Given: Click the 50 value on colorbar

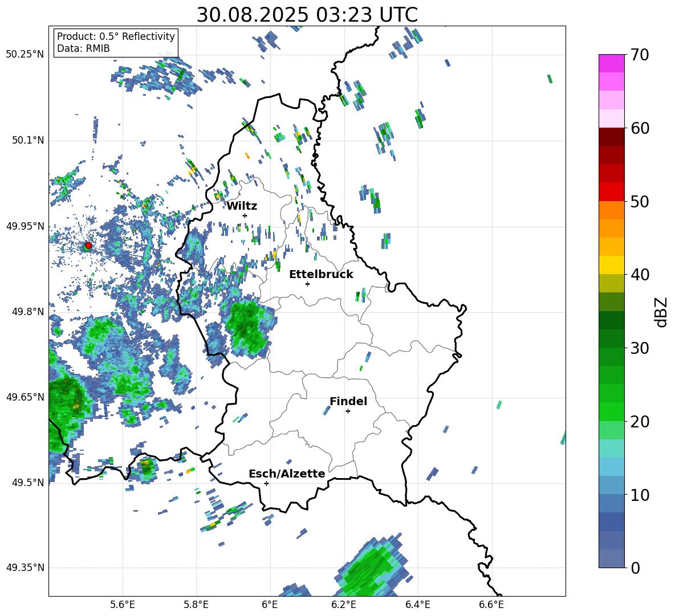Looking at the screenshot, I should (640, 201).
